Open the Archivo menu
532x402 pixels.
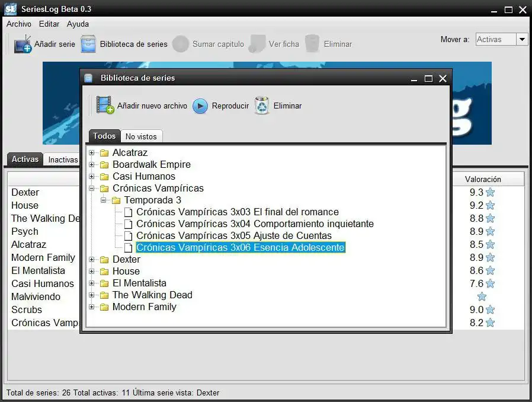pyautogui.click(x=18, y=24)
